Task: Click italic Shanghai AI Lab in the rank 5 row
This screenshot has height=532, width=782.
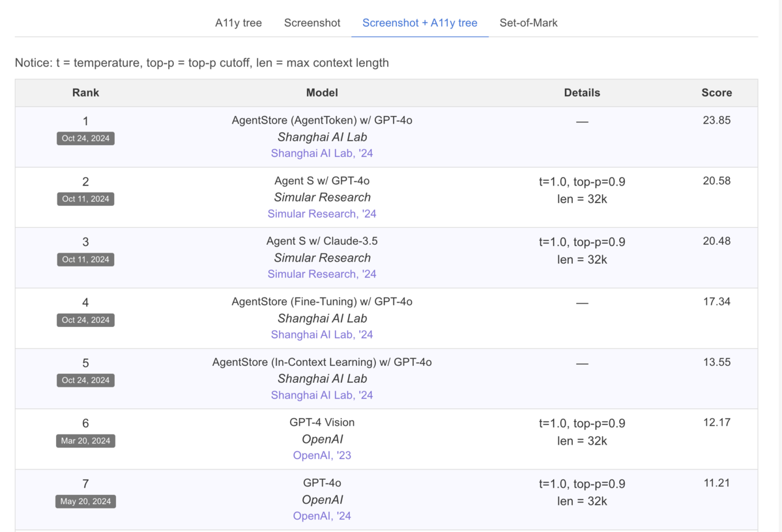Action: coord(322,378)
